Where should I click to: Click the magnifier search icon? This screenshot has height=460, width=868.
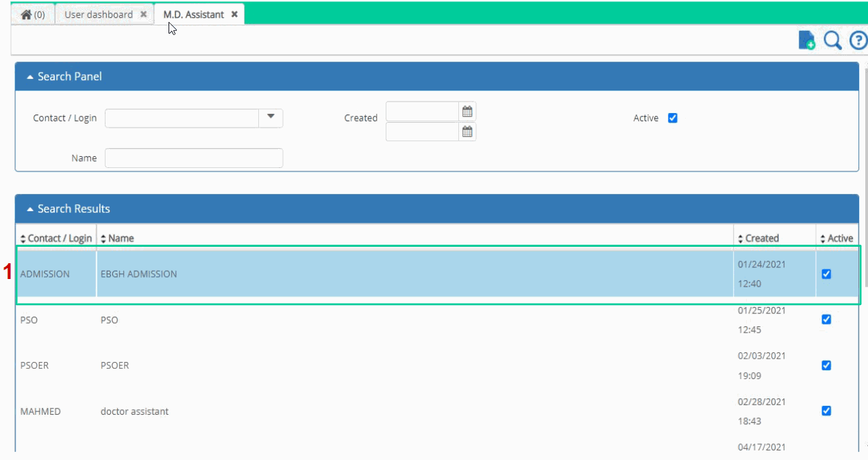(x=832, y=40)
